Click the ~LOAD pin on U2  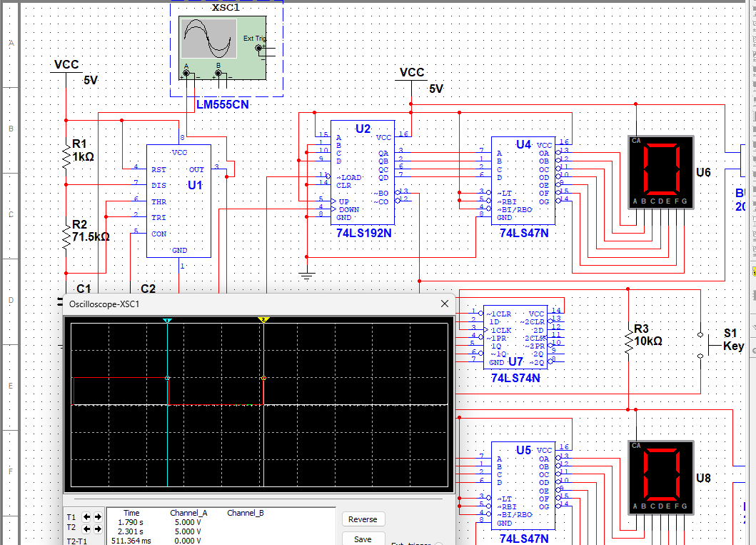coord(349,177)
